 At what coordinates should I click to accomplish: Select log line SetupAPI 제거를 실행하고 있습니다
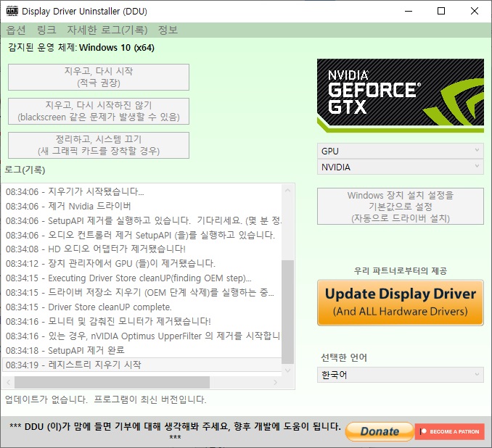click(x=142, y=220)
